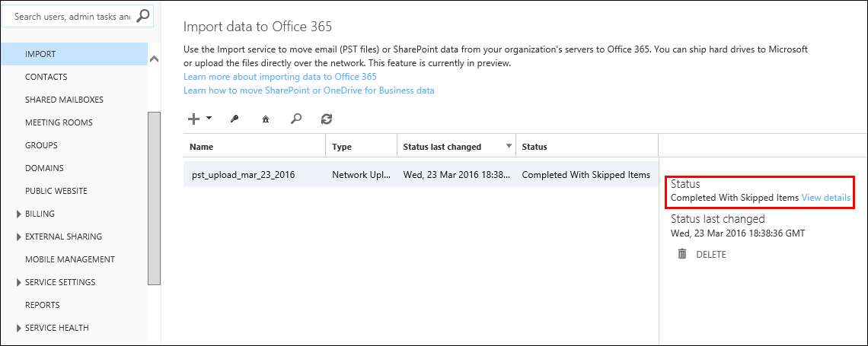The width and height of the screenshot is (868, 346).
Task: Click SERVICE SETTINGS label in navigation
Action: point(60,282)
